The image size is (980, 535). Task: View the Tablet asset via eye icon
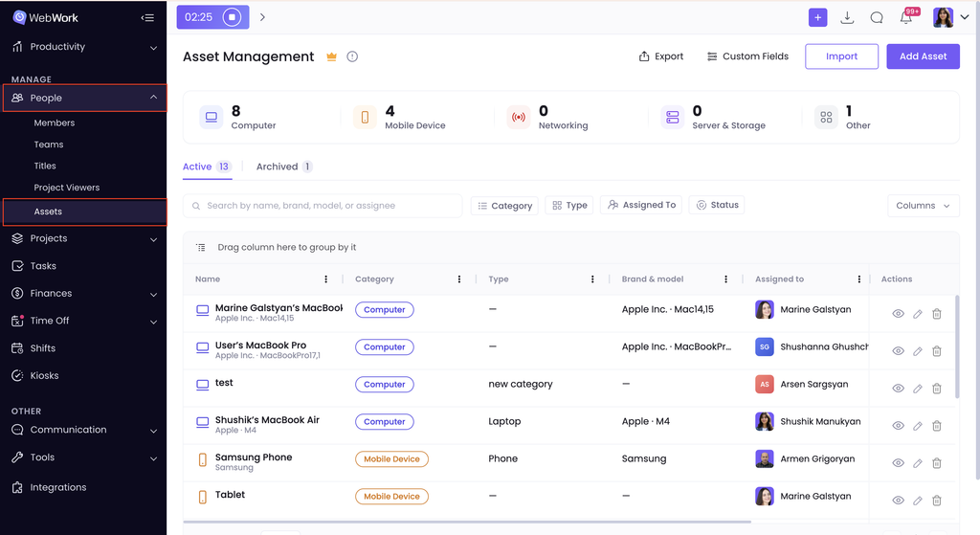coord(898,501)
